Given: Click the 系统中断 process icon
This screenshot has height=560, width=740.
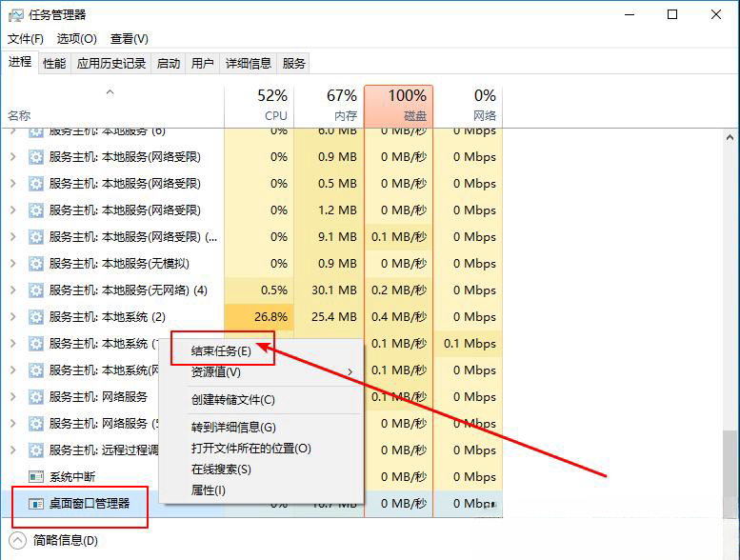Looking at the screenshot, I should click(x=36, y=477).
